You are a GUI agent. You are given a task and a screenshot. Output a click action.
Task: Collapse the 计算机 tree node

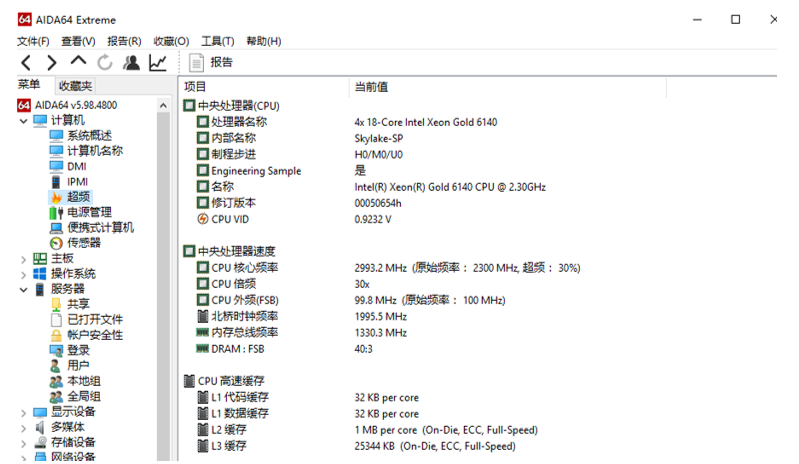pyautogui.click(x=23, y=121)
